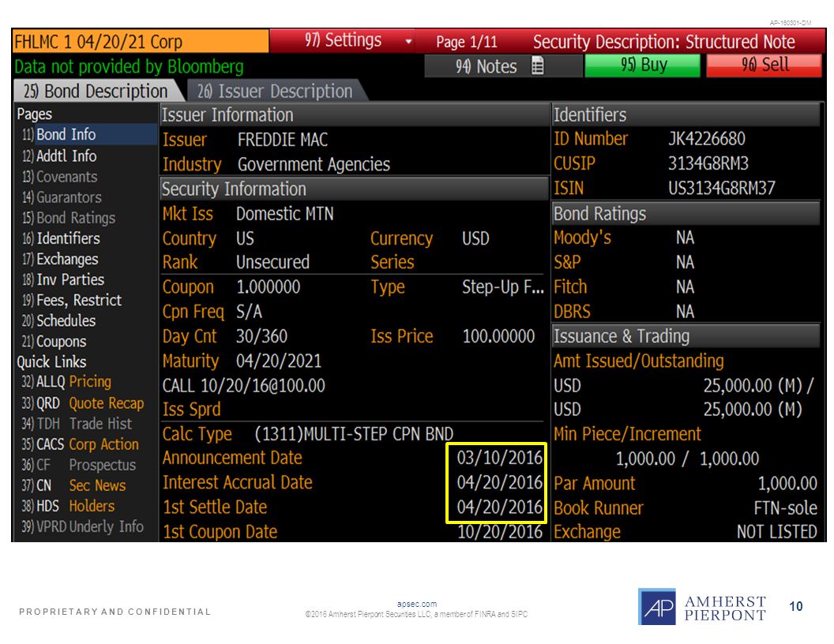Select the ISIN US3134G8RM37
The height and width of the screenshot is (644, 834).
click(x=721, y=188)
